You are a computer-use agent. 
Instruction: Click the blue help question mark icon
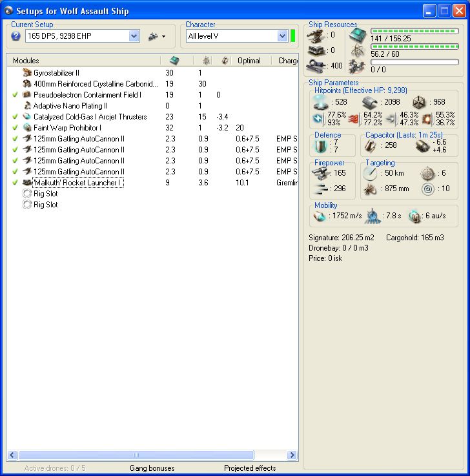(x=15, y=36)
